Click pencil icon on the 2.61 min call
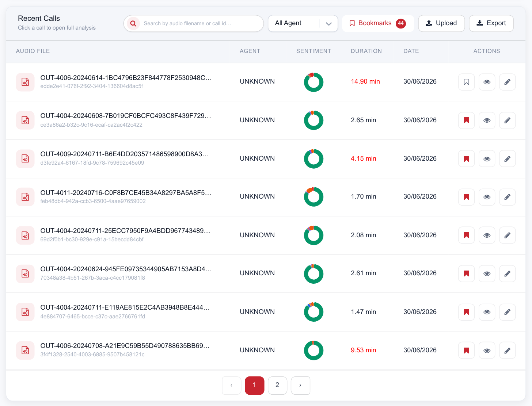This screenshot has width=532, height=406. [x=508, y=274]
